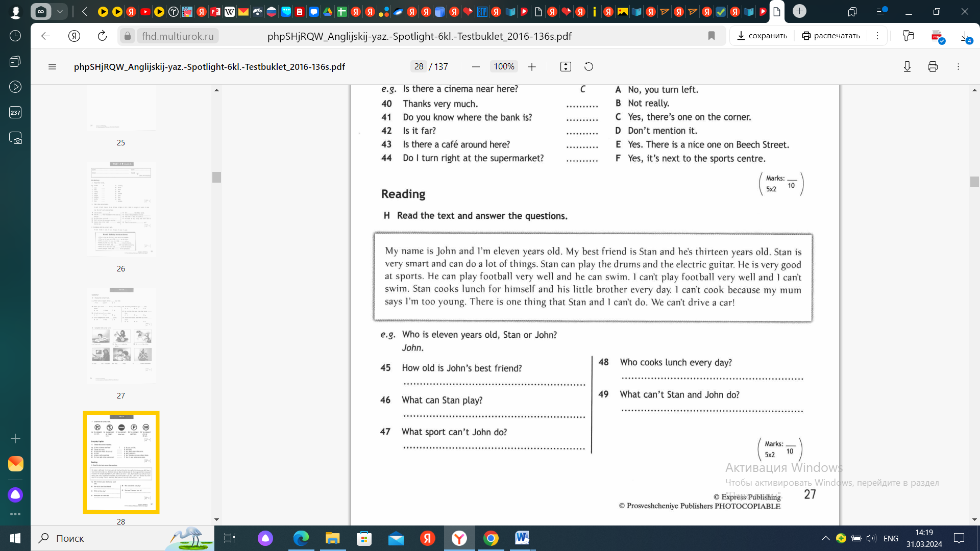Open browser downloads panel
Image resolution: width=980 pixels, height=551 pixels.
[965, 37]
